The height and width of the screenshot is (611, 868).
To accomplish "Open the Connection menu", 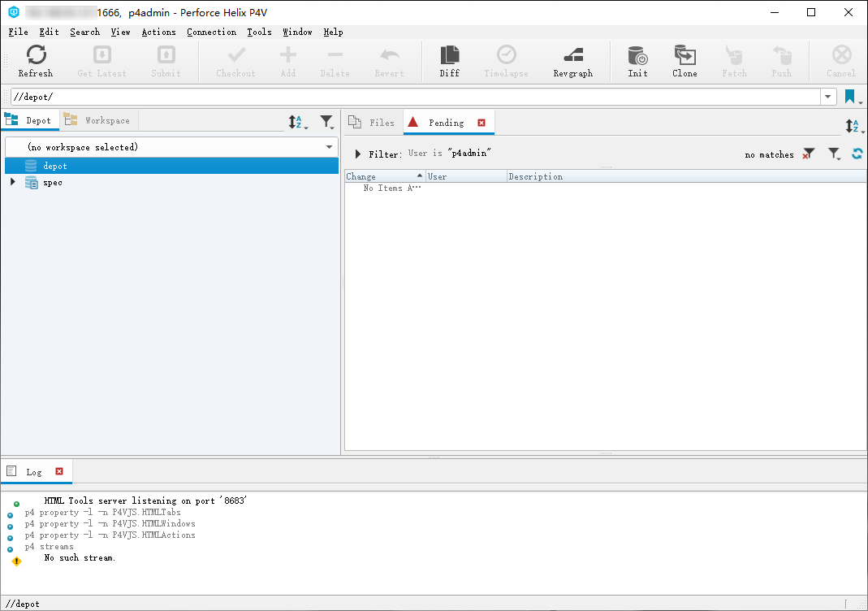I will coord(211,32).
